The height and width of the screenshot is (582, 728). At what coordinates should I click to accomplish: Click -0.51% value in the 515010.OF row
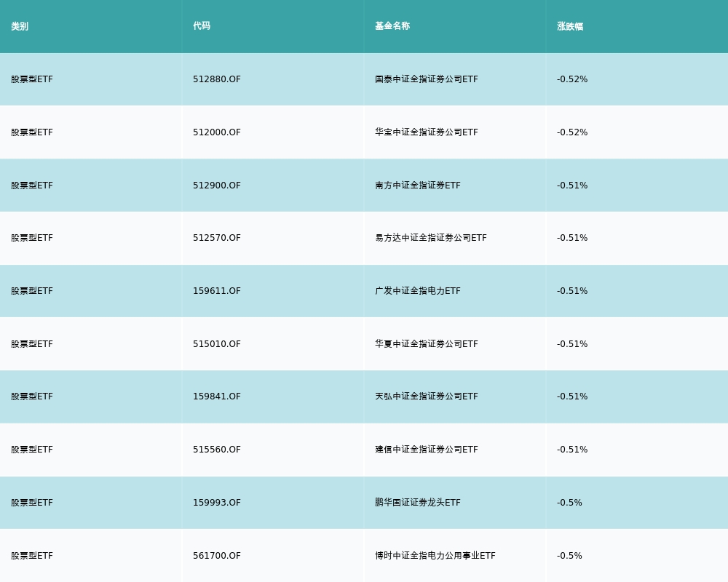pyautogui.click(x=572, y=344)
